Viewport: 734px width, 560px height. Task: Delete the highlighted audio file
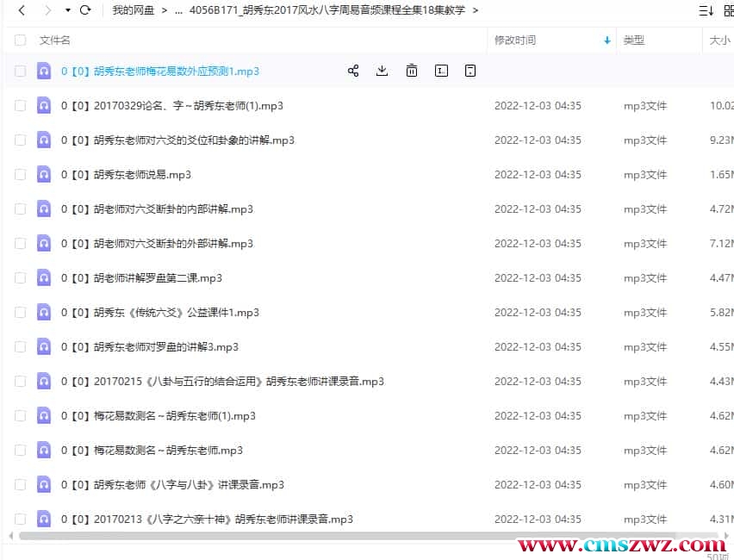tap(412, 71)
